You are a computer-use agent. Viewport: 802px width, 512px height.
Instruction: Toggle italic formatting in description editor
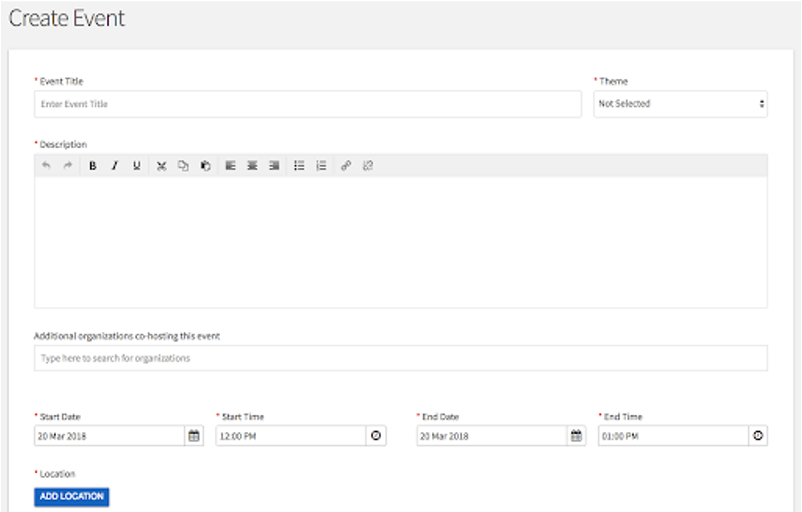click(x=114, y=166)
